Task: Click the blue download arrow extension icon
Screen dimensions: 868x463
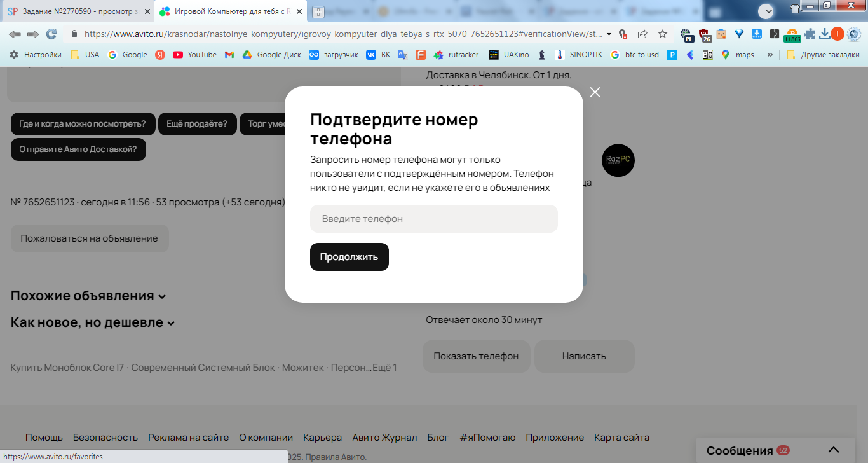Action: (x=757, y=34)
